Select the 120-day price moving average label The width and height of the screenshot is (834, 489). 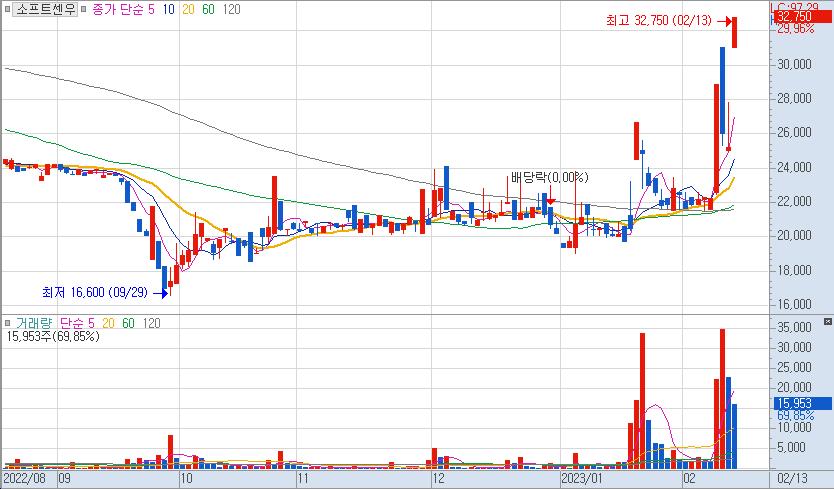(231, 9)
